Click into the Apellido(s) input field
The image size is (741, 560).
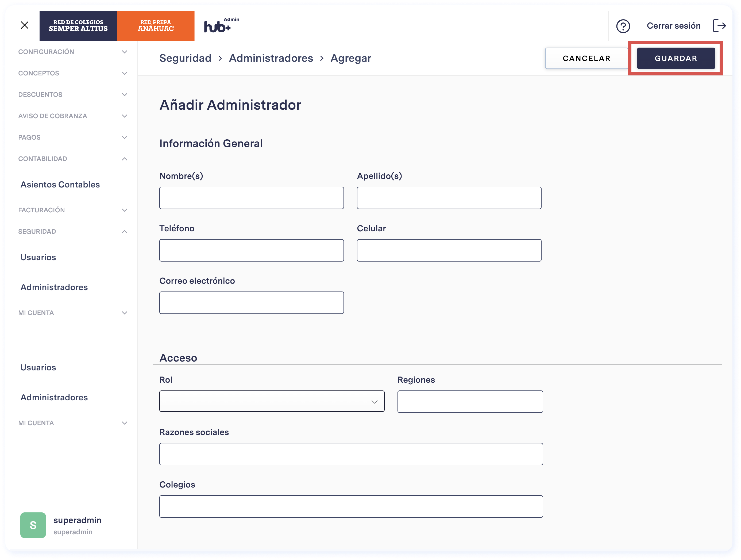[x=449, y=198]
